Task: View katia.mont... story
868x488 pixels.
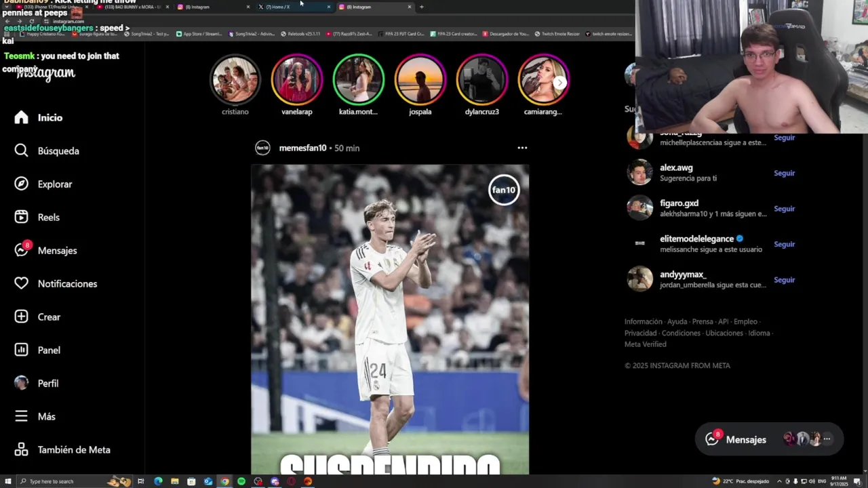Action: coord(358,79)
